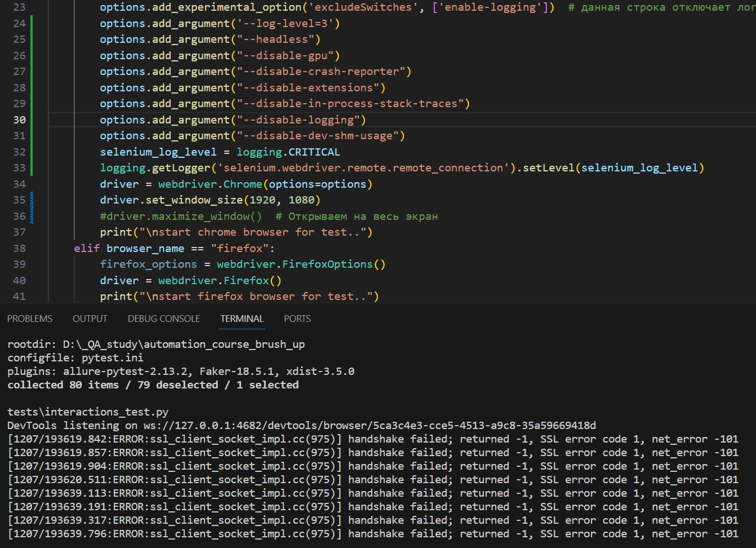This screenshot has height=548, width=756.
Task: Click the plugins line listing allure-pytest
Action: point(181,372)
